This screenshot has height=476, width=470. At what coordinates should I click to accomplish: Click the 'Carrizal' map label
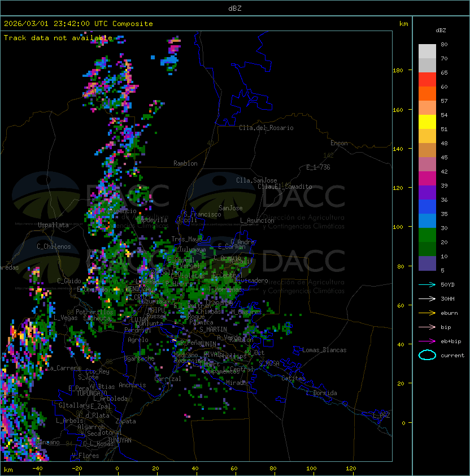(168, 379)
